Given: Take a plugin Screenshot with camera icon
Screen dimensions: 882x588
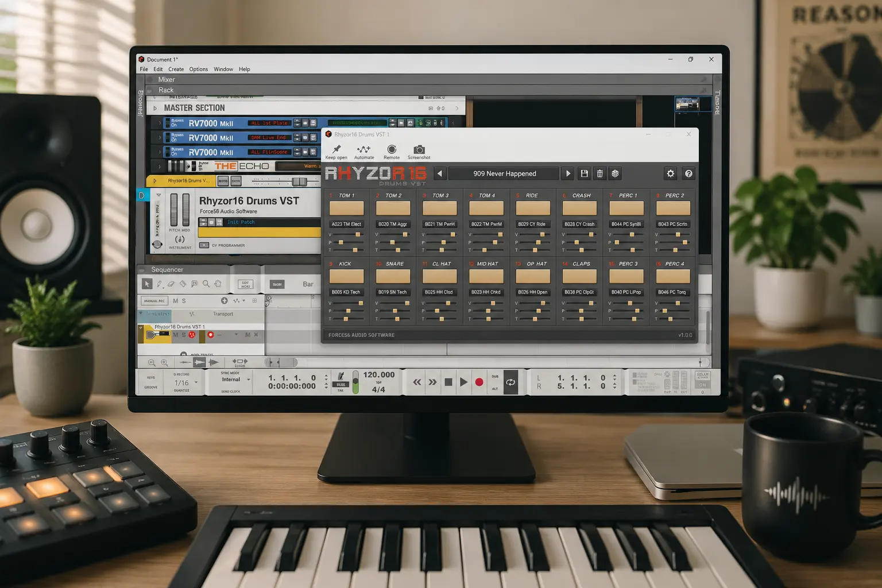Looking at the screenshot, I should pos(419,149).
